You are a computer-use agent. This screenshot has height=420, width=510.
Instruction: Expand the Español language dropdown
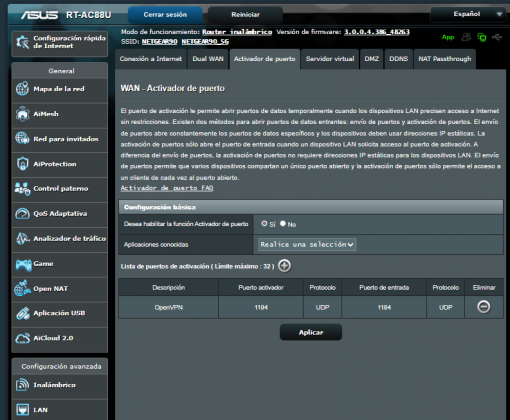468,14
